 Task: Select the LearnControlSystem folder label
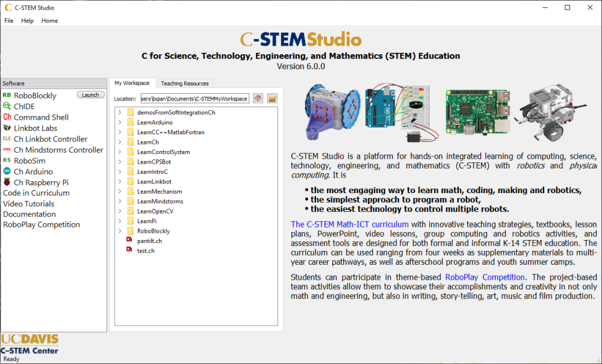coord(164,152)
